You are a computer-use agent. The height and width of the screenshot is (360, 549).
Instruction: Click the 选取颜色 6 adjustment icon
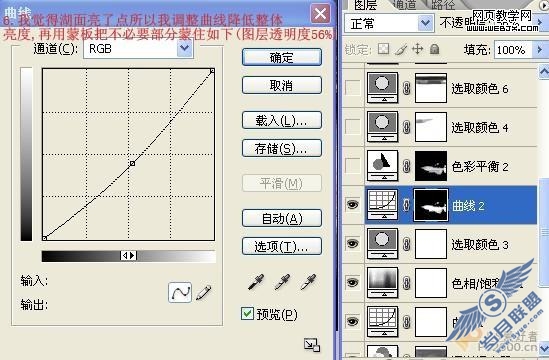[x=382, y=88]
